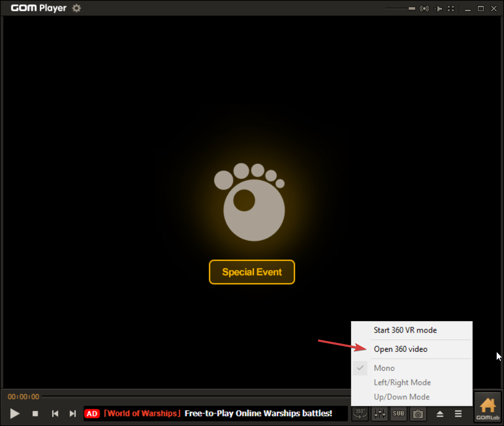Toggle the 360 degree VR button
Screen dimensions: 504x426
(360, 414)
